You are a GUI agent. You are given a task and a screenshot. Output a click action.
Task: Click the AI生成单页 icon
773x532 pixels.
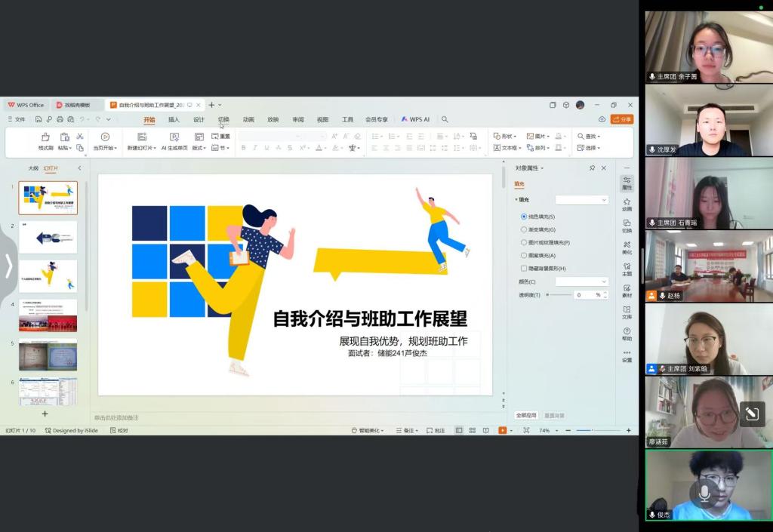(174, 137)
